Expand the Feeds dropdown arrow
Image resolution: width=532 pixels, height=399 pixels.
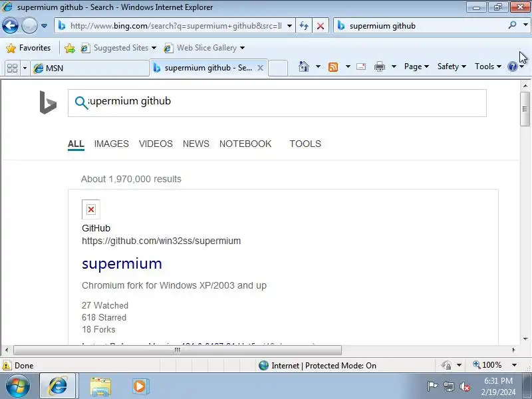tap(348, 66)
